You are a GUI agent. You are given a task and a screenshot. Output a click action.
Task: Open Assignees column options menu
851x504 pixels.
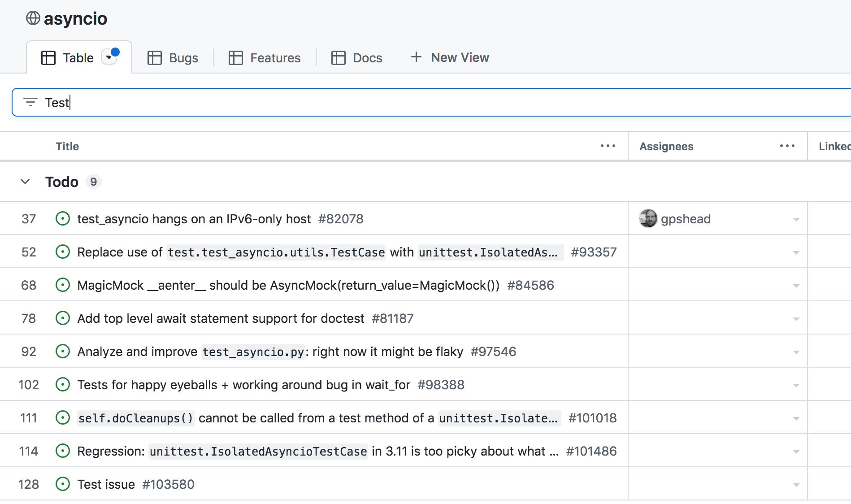(787, 146)
